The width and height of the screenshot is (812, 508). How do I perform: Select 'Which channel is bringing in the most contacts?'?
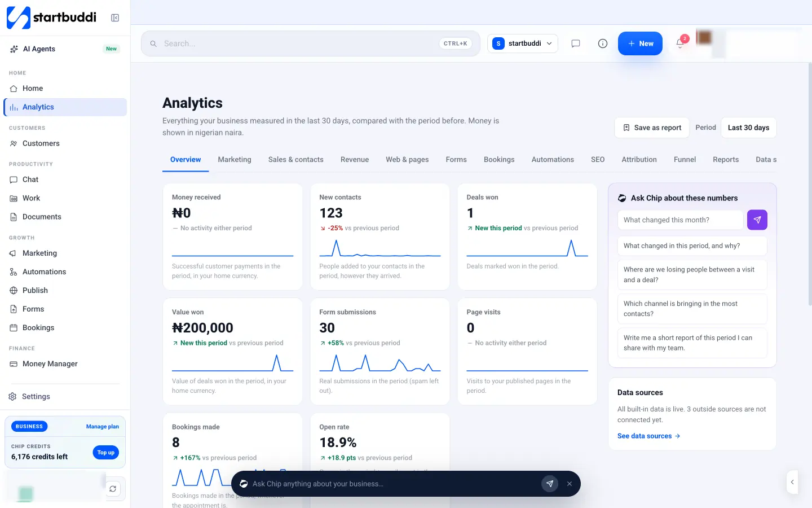(x=692, y=309)
